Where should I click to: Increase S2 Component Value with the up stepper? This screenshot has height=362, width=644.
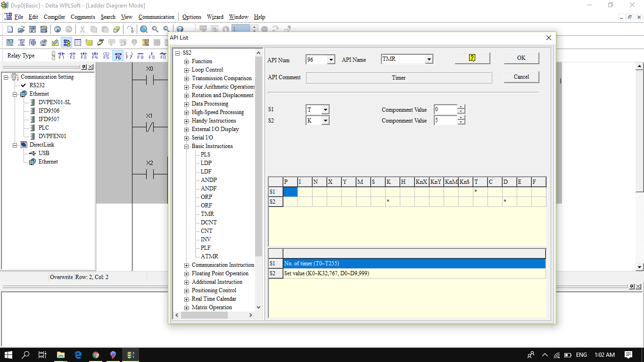461,118
